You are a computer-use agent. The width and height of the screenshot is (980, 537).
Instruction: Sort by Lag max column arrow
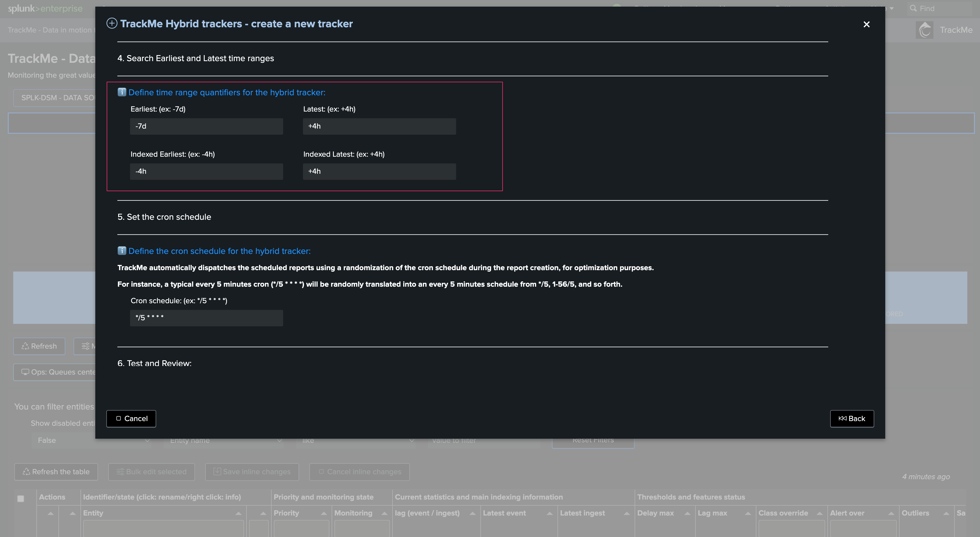[x=748, y=513]
